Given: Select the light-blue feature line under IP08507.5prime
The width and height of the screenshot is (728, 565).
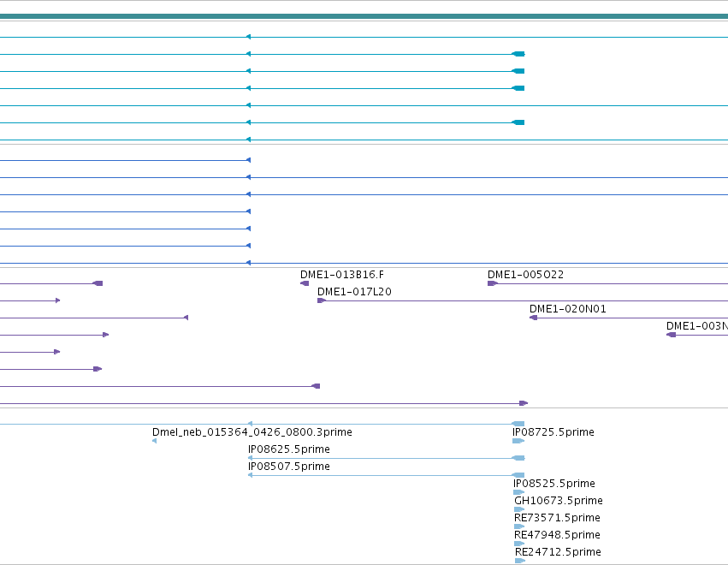Looking at the screenshot, I should pos(387,475).
